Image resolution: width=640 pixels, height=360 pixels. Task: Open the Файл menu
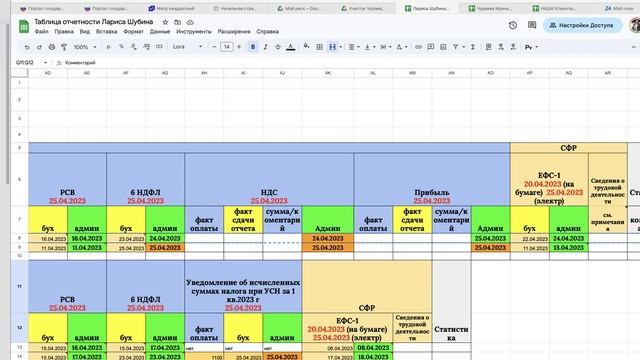coord(41,31)
